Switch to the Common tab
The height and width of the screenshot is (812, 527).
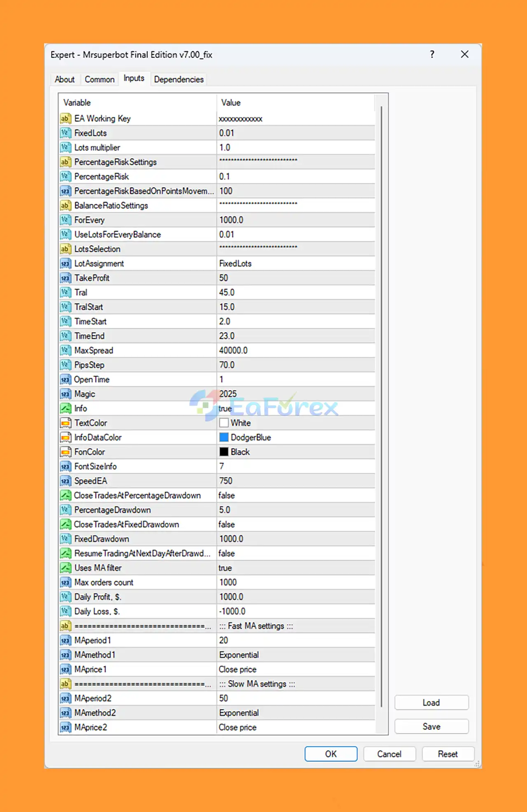point(100,80)
